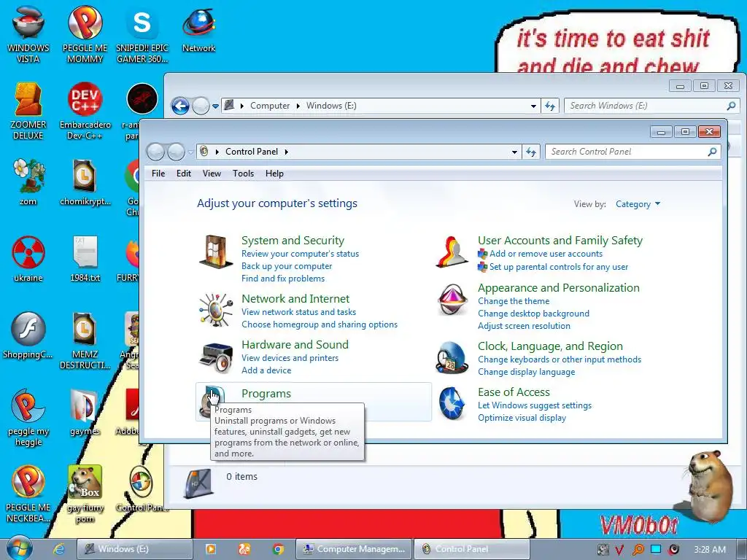Open Network and Internet category icon
The height and width of the screenshot is (560, 747).
click(x=215, y=310)
